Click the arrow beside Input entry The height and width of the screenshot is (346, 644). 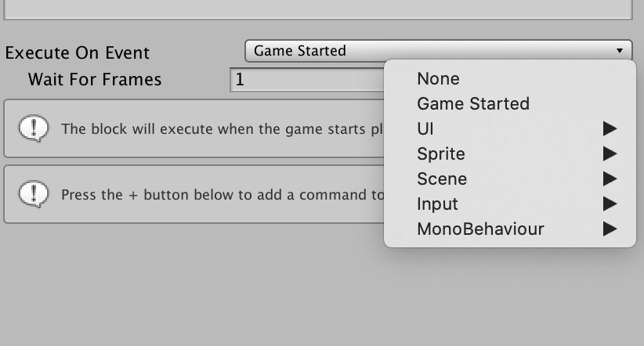click(x=610, y=204)
